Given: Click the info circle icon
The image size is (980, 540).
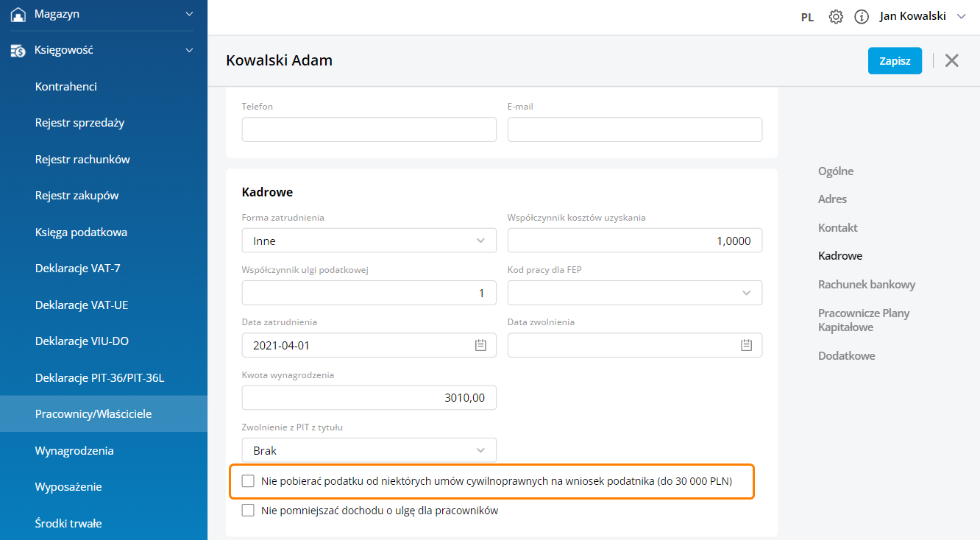Looking at the screenshot, I should click(862, 17).
